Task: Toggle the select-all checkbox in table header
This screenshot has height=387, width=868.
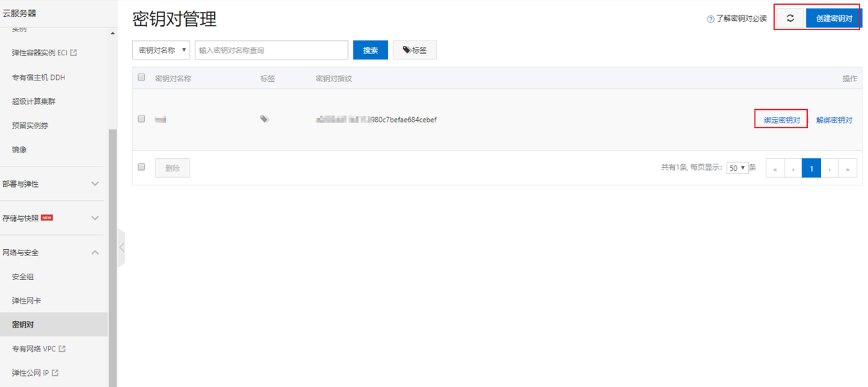Action: pos(141,78)
